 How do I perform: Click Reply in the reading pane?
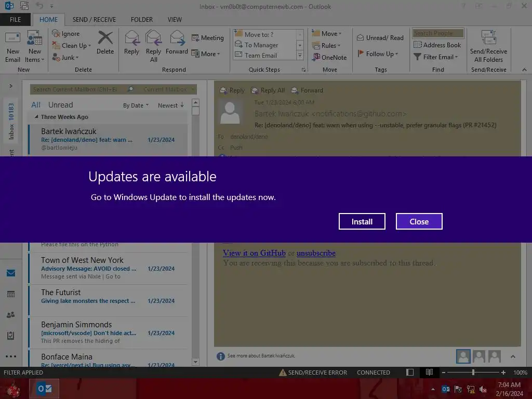click(x=232, y=90)
